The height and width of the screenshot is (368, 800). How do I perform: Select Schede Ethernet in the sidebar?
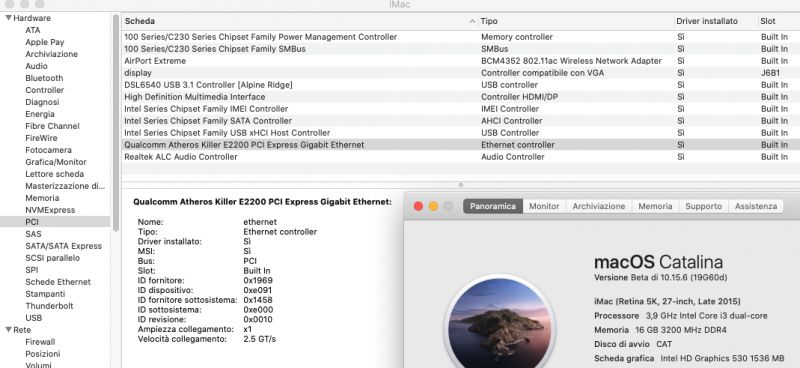[x=58, y=282]
